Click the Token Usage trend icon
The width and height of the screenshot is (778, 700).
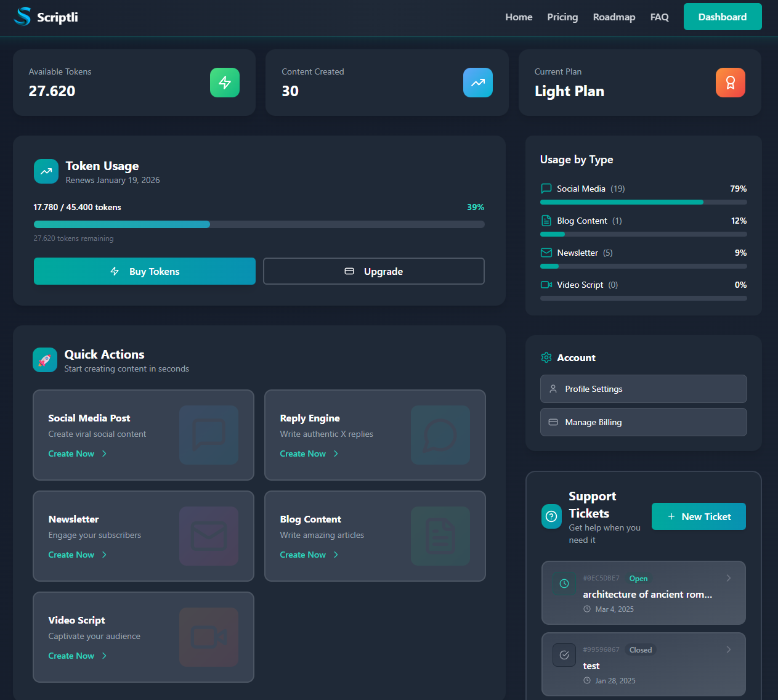(46, 171)
